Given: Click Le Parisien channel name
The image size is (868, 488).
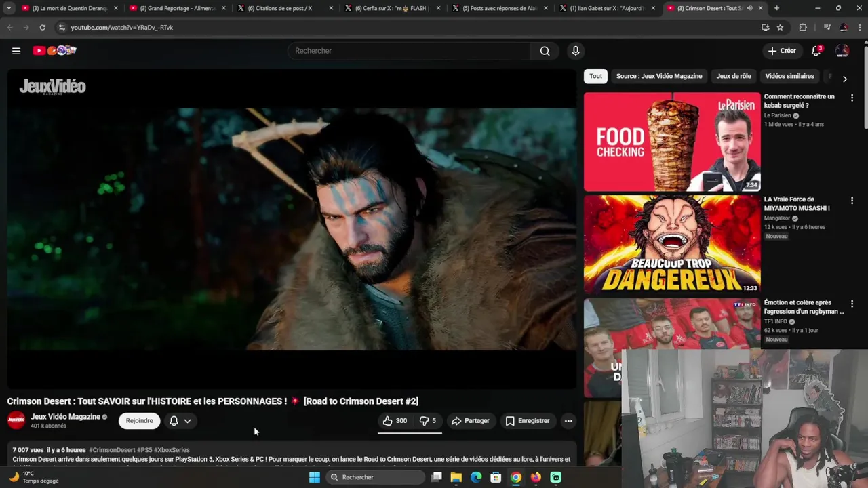Looking at the screenshot, I should click(777, 115).
